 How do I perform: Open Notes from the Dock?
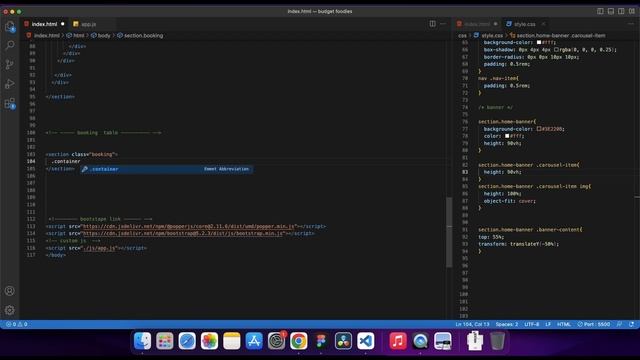pos(231,341)
